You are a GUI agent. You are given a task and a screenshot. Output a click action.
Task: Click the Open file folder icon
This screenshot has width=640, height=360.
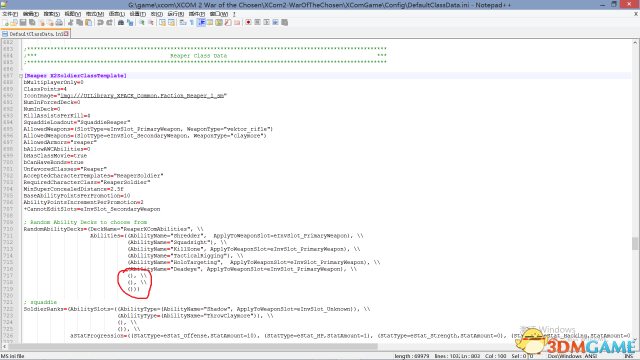(x=14, y=23)
